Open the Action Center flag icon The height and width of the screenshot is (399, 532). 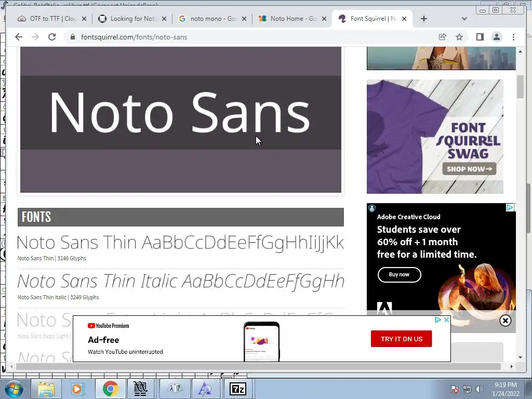click(455, 389)
